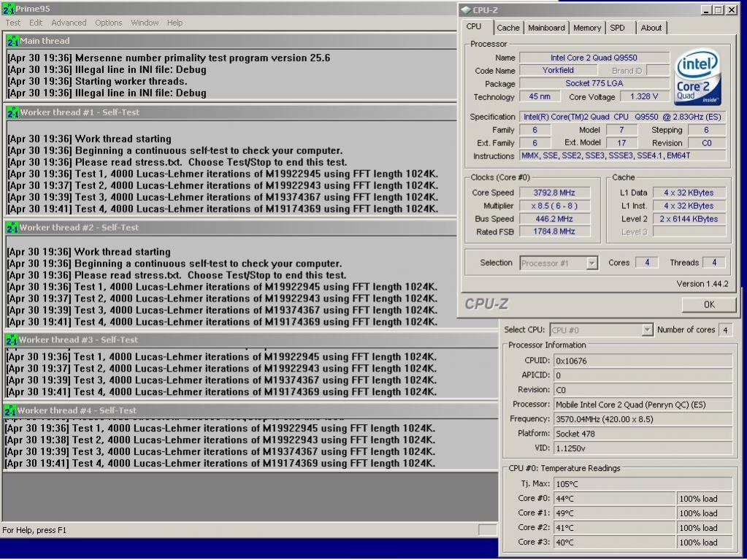Click the Prime95 title bar icon
The width and height of the screenshot is (747, 560).
(9, 9)
